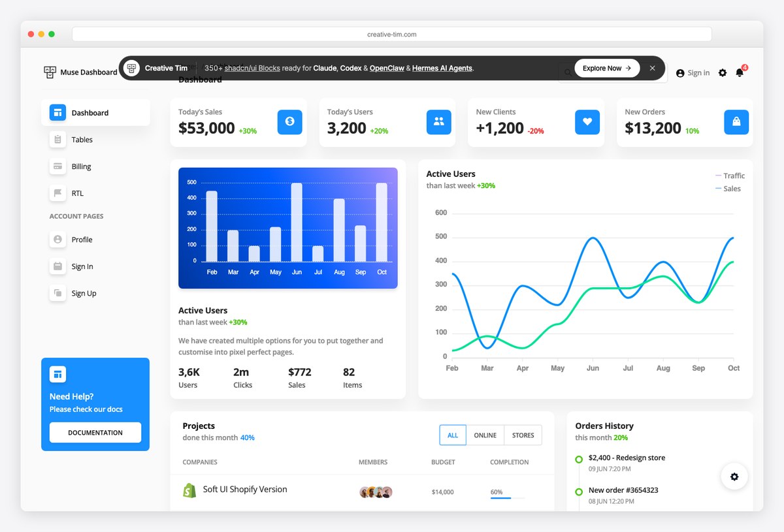This screenshot has width=784, height=532.
Task: Click the Muse Dashboard logo icon
Action: coord(50,72)
